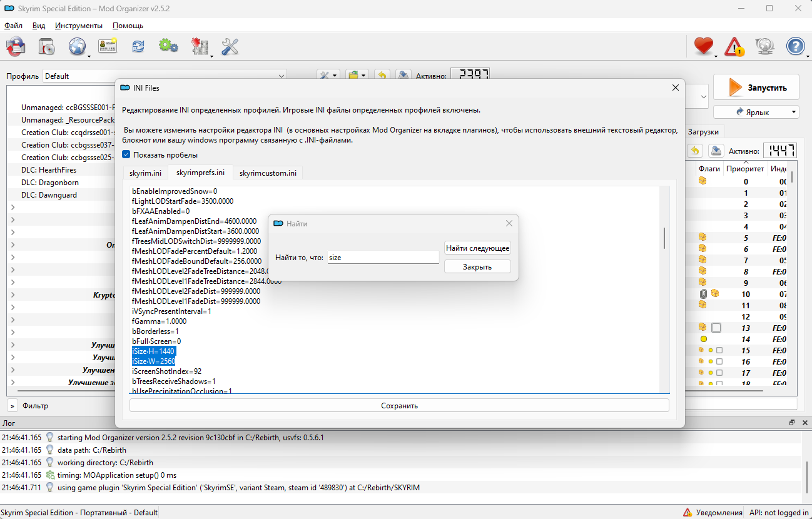
Task: Click the create new instance disc icon
Action: click(47, 46)
